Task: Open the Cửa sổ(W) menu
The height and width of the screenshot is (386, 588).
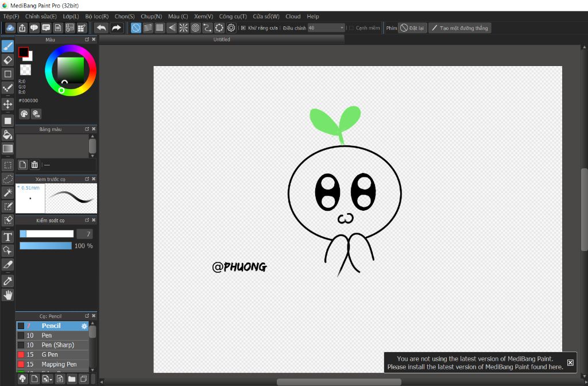Action: [266, 17]
